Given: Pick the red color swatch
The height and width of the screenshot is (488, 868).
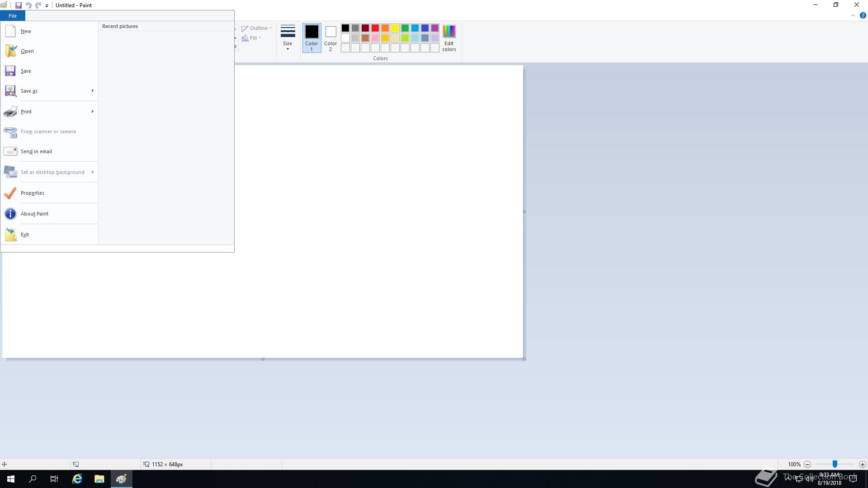Looking at the screenshot, I should (375, 28).
